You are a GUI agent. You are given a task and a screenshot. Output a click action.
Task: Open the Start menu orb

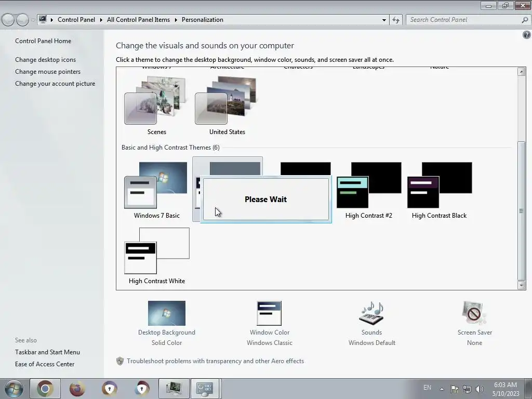click(x=14, y=389)
